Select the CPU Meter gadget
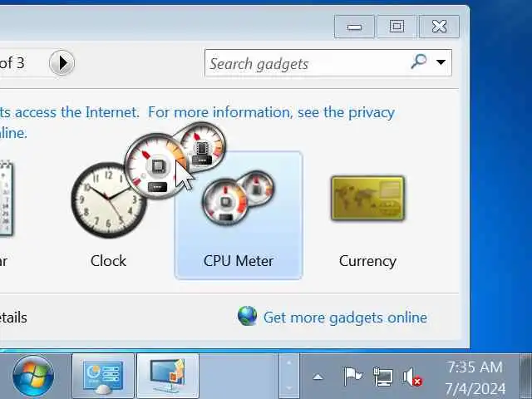 coord(239,215)
